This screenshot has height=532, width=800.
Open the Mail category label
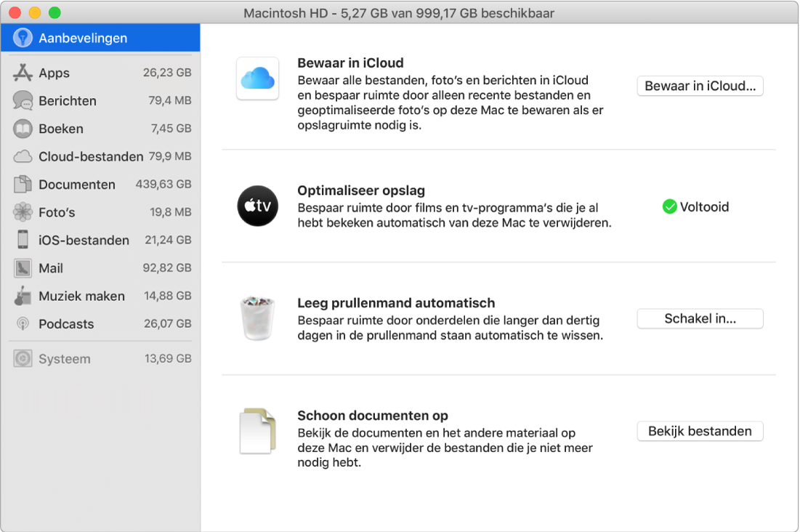coord(51,268)
